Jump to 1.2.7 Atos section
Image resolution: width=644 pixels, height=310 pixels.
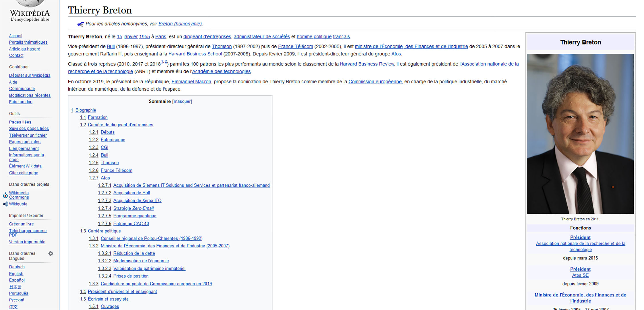[105, 178]
